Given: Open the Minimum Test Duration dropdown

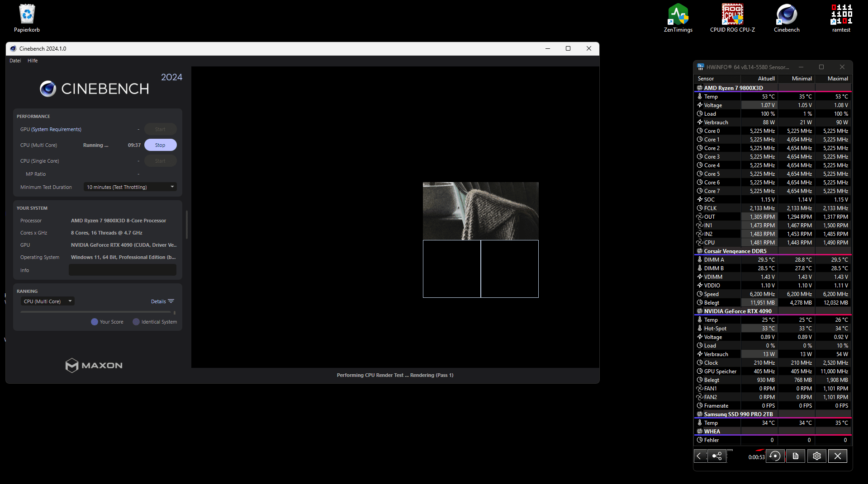Looking at the screenshot, I should click(x=130, y=187).
